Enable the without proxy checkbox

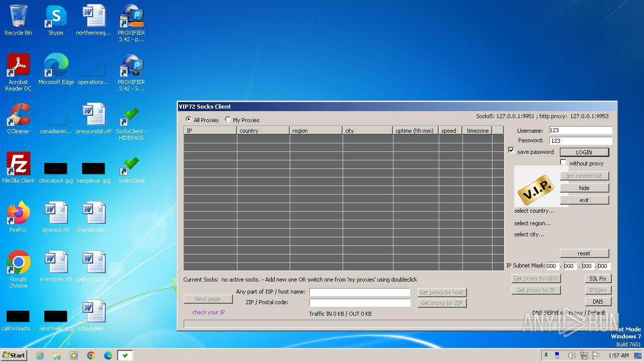click(x=563, y=162)
